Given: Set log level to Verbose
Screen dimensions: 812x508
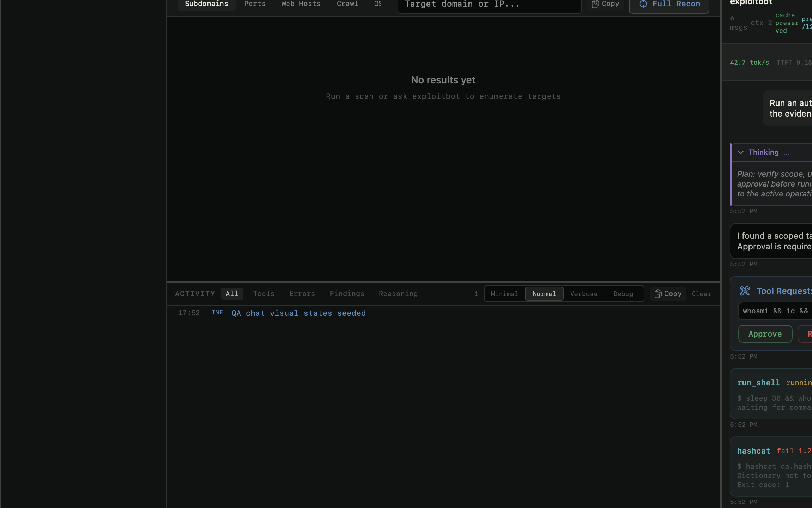Looking at the screenshot, I should [x=584, y=294].
